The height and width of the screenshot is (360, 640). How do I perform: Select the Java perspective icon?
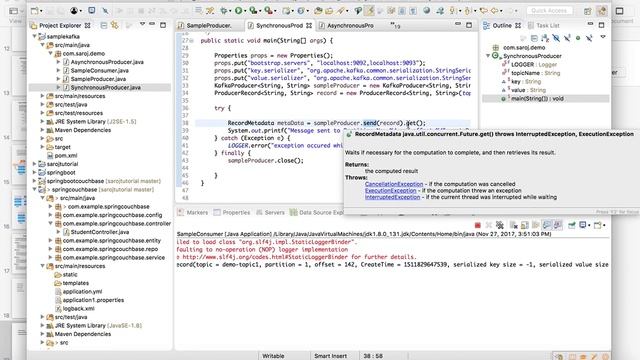(x=602, y=11)
